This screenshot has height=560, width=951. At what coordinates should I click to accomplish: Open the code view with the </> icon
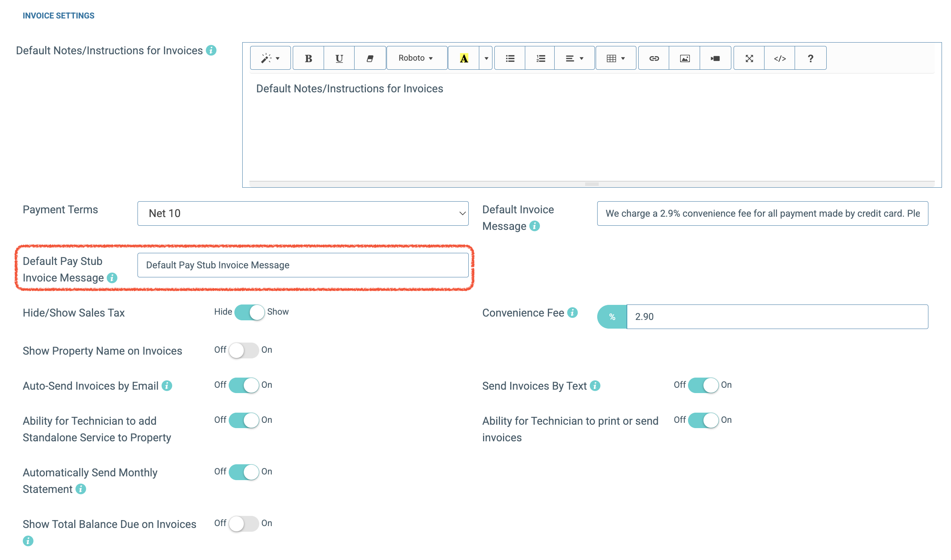click(x=780, y=58)
